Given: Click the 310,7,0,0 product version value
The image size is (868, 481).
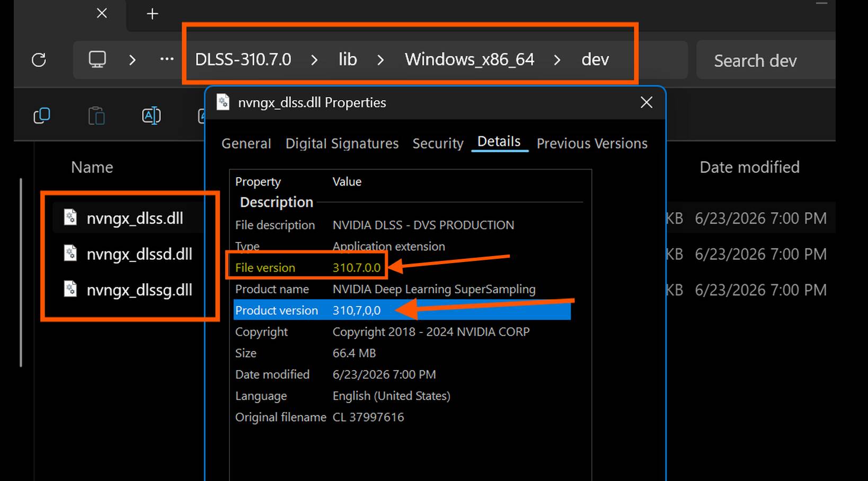Looking at the screenshot, I should tap(357, 311).
